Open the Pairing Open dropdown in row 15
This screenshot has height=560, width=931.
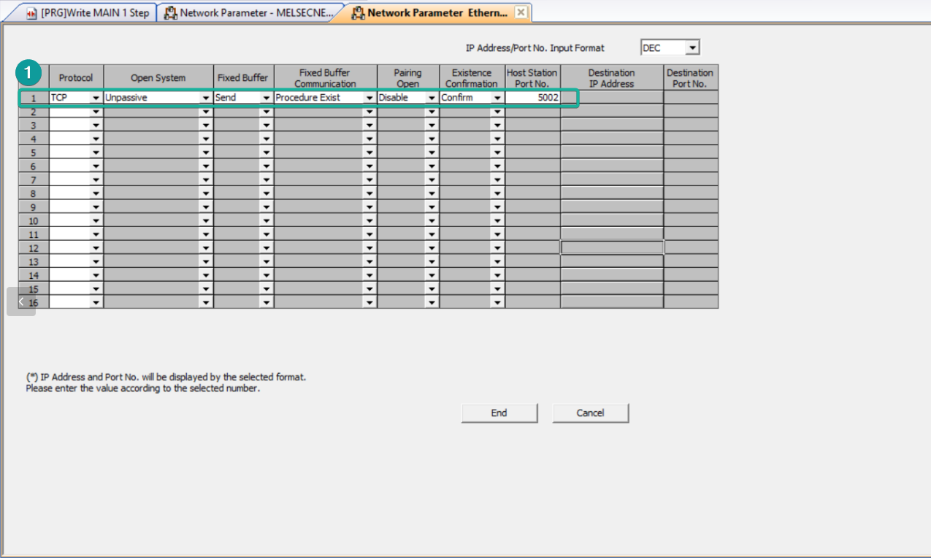click(432, 289)
